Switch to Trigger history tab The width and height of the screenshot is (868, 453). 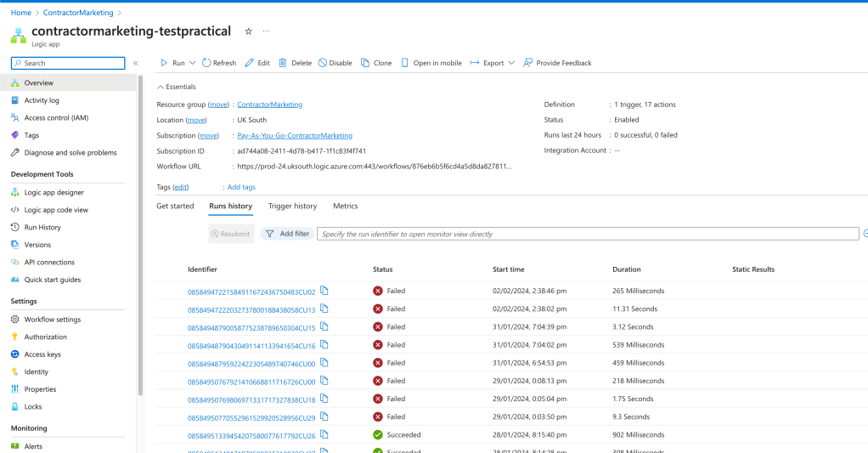(292, 206)
